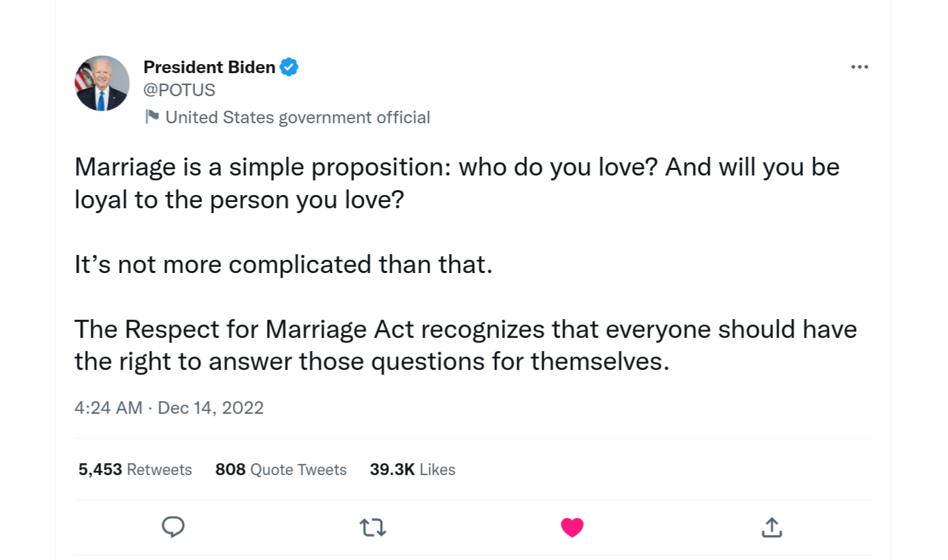Open the 4:24 AM timestamp

tap(108, 407)
